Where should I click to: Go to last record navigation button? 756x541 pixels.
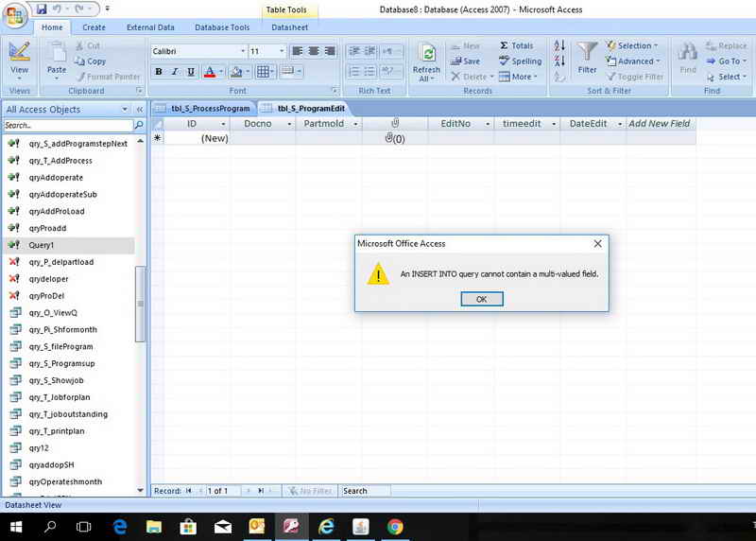coord(261,491)
